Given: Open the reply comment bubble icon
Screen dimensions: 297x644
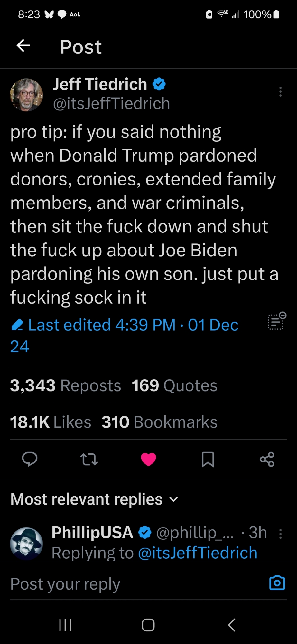Looking at the screenshot, I should tap(30, 459).
